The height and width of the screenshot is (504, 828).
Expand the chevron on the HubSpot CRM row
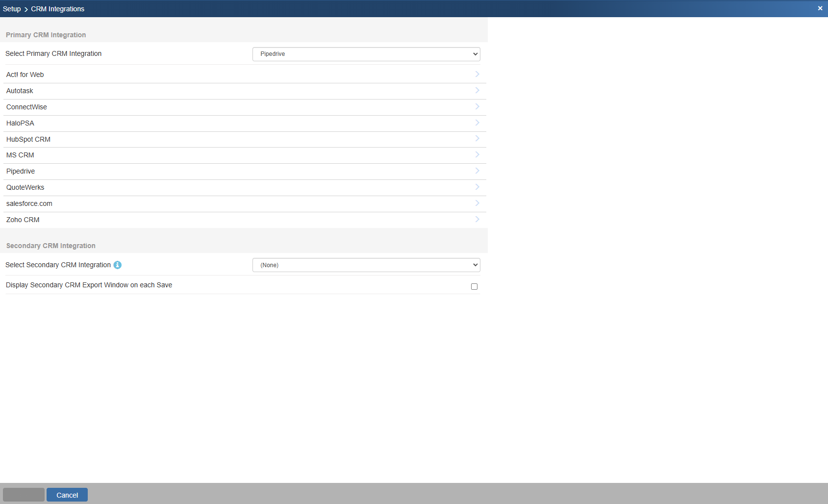(477, 138)
